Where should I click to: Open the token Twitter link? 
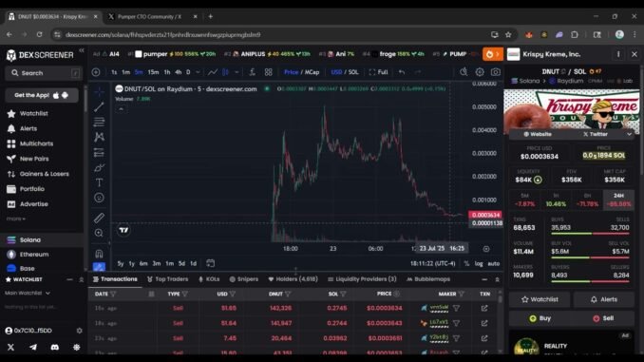[x=596, y=134]
